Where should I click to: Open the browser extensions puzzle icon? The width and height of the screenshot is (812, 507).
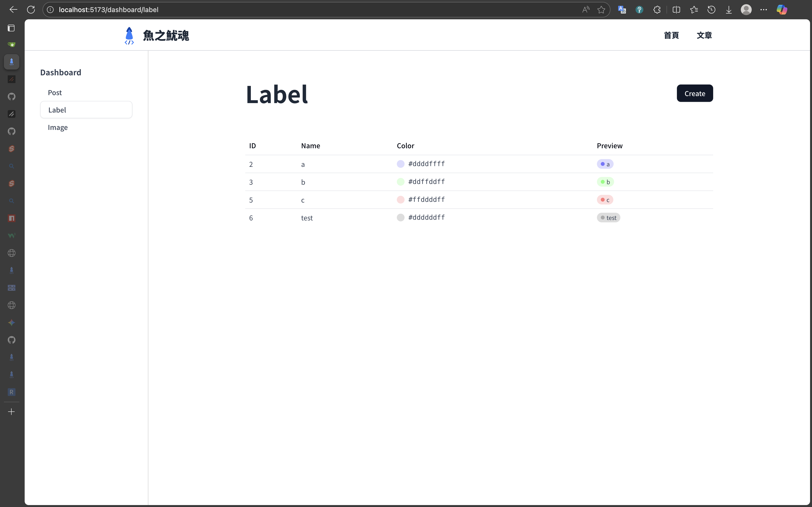click(657, 10)
